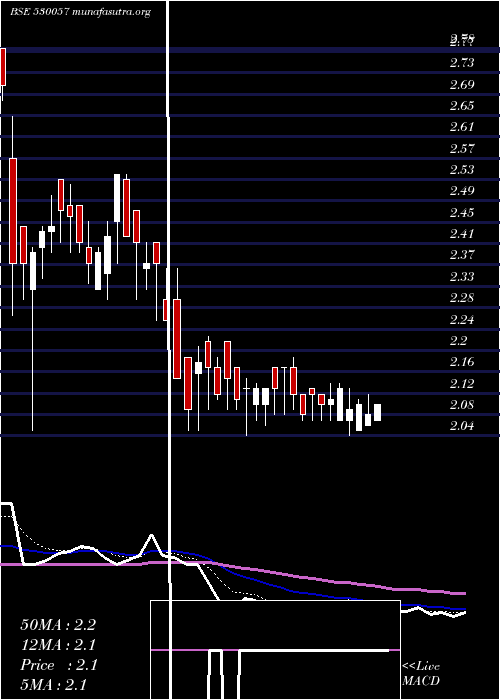500x700 pixels.
Task: Click the 2.57 price level label
Action: (x=462, y=148)
